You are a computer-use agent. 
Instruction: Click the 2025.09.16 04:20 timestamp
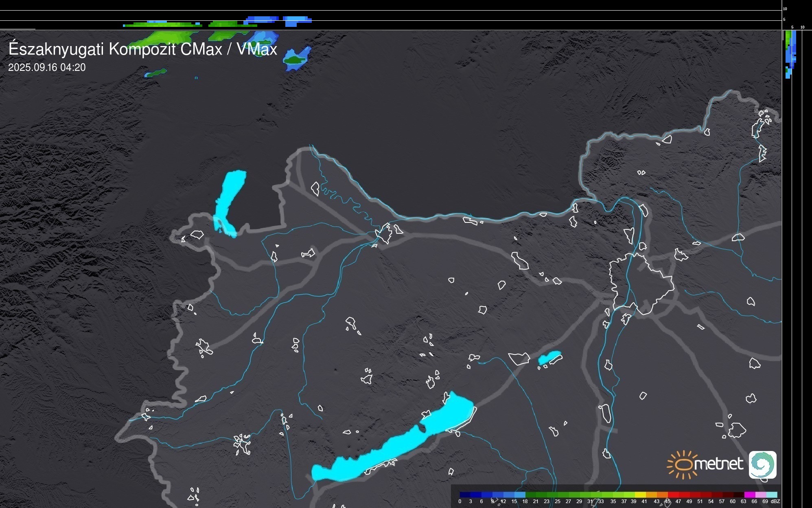(x=47, y=68)
